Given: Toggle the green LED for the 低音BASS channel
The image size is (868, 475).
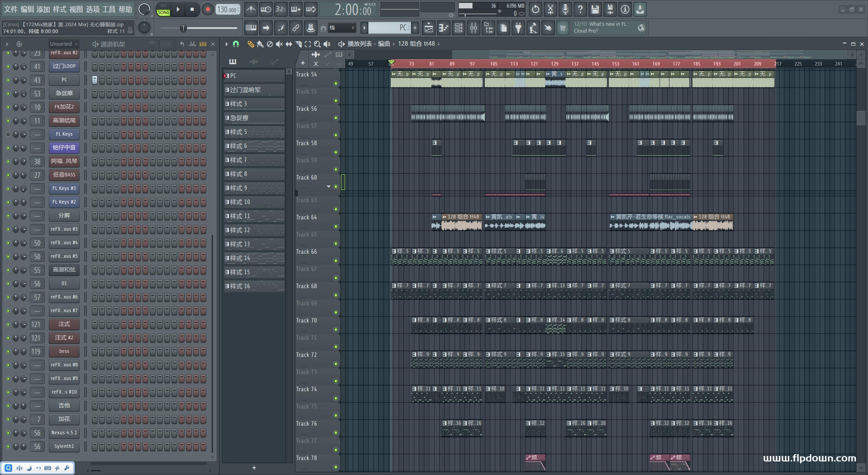Looking at the screenshot, I should [8, 175].
